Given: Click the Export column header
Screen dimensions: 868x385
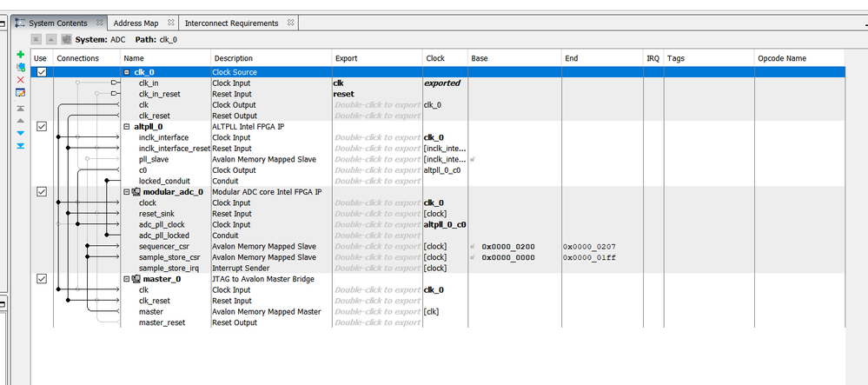Looking at the screenshot, I should click(378, 58).
